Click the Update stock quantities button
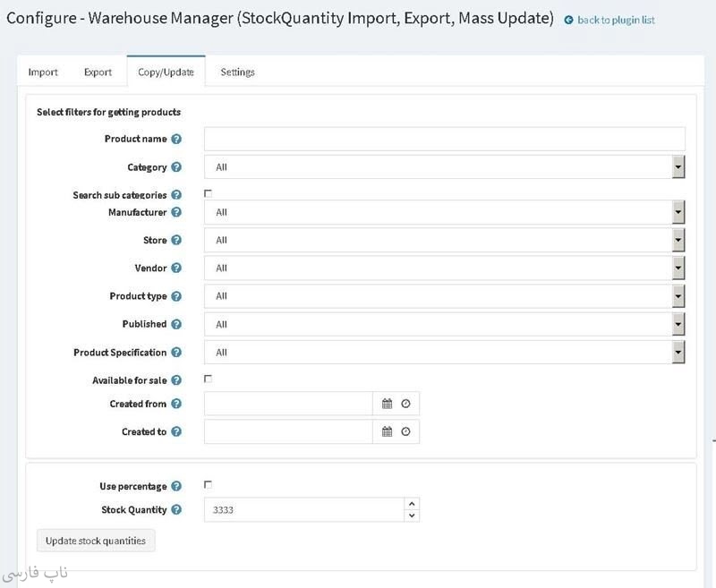This screenshot has height=588, width=716. coord(96,541)
